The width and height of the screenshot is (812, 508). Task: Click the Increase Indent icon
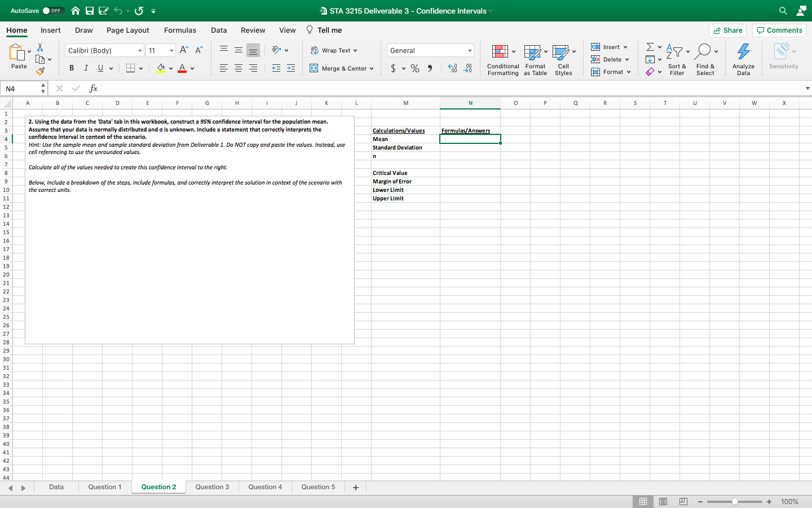click(x=291, y=68)
